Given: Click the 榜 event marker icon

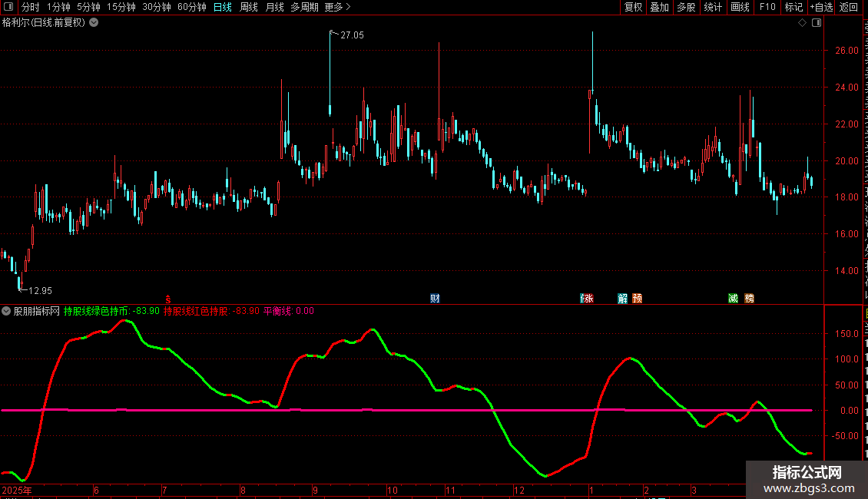Looking at the screenshot, I should [749, 299].
